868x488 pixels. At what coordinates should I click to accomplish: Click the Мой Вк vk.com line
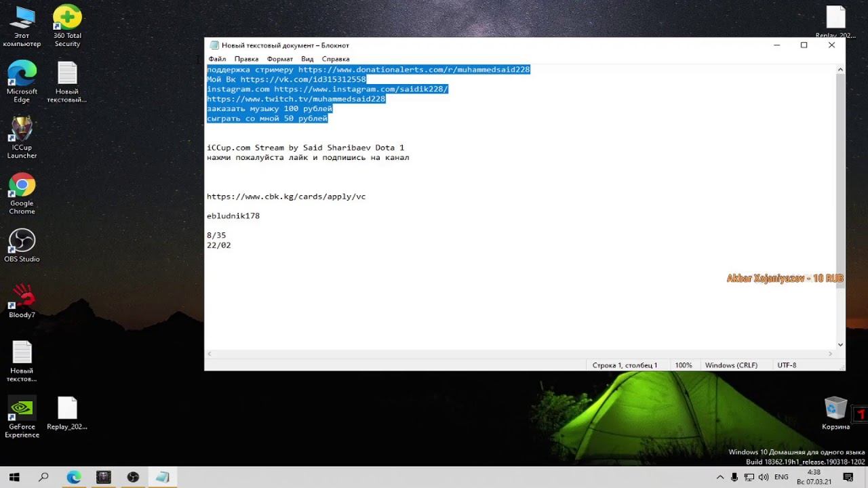[286, 79]
